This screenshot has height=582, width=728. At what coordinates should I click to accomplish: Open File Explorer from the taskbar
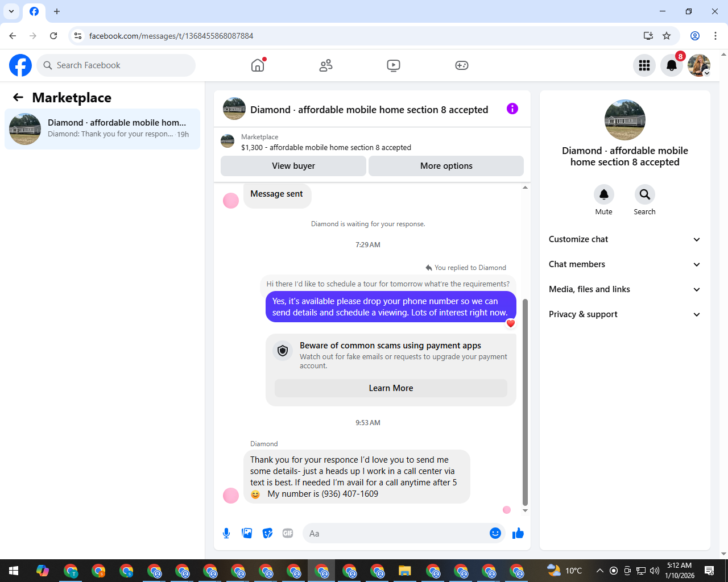point(404,571)
